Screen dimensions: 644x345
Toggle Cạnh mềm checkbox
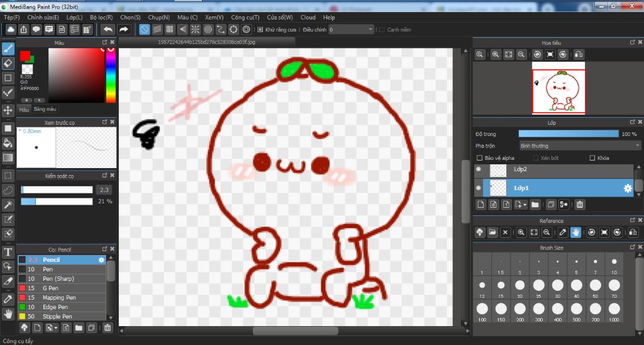[x=382, y=30]
